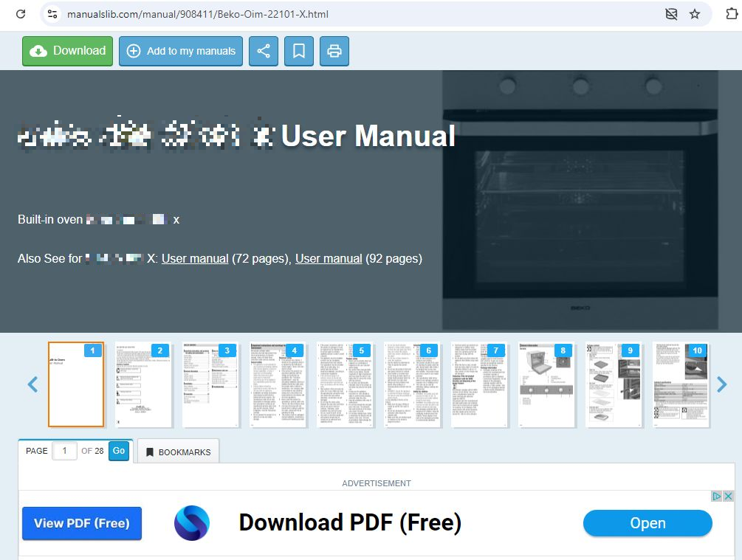Close the advertisement with X icon

click(728, 497)
